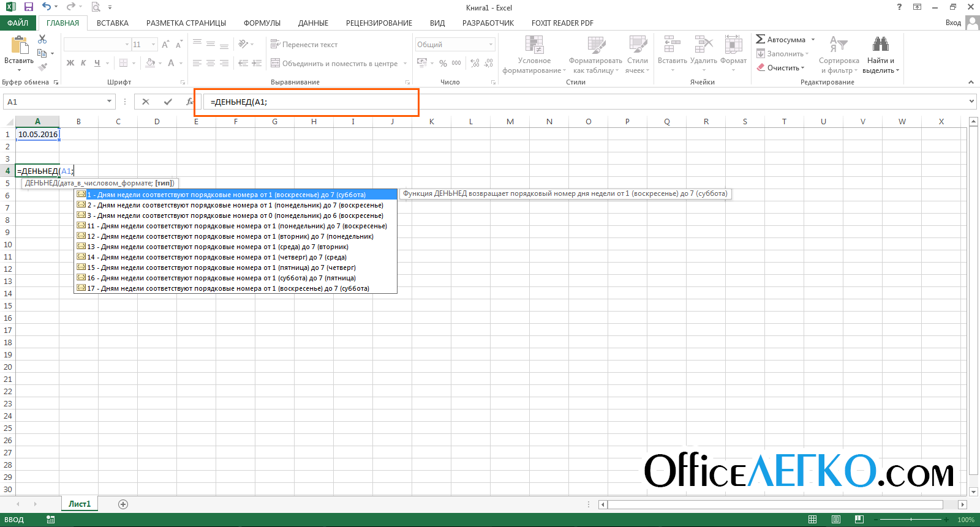This screenshot has height=527, width=980.
Task: Click the Format Painter brush icon
Action: pos(42,67)
